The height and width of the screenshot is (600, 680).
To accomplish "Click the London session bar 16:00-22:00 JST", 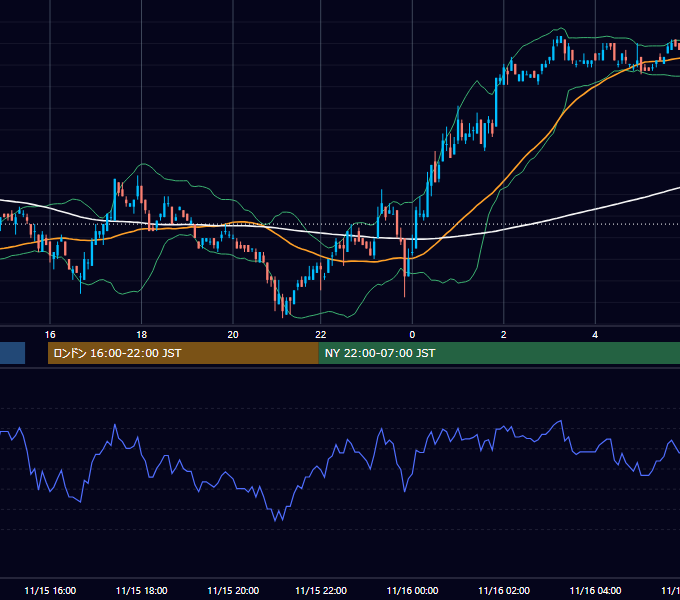I will (x=183, y=353).
